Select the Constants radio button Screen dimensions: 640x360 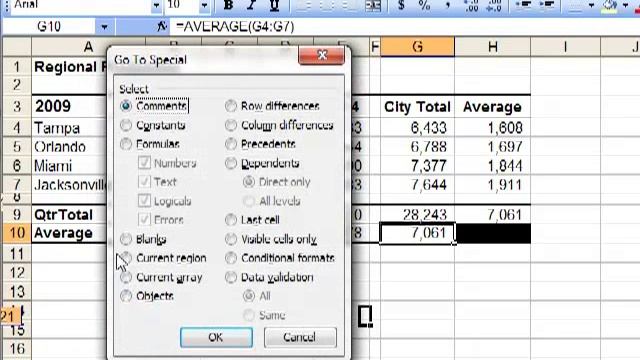126,125
